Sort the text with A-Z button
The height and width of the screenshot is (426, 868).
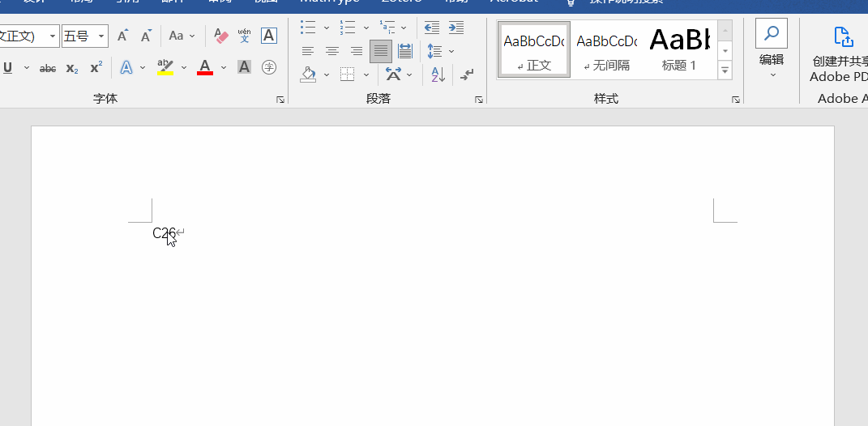(438, 75)
